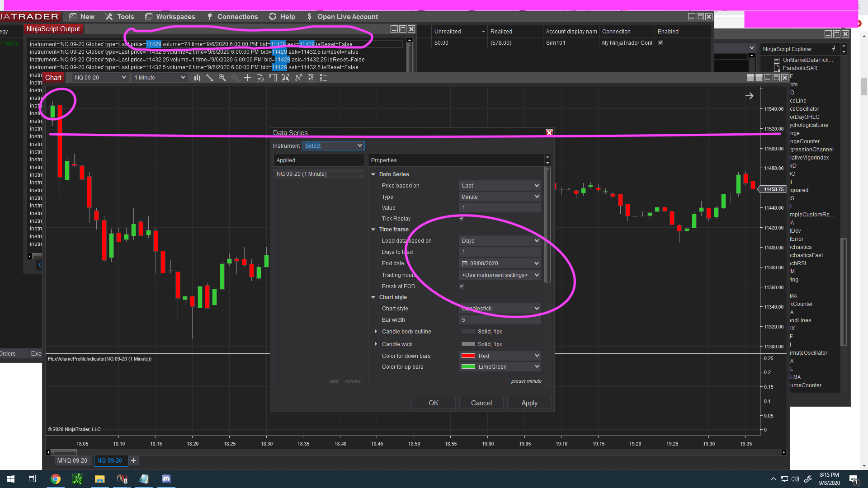868x488 pixels.
Task: Select the crosshair cursor icon
Action: [247, 78]
